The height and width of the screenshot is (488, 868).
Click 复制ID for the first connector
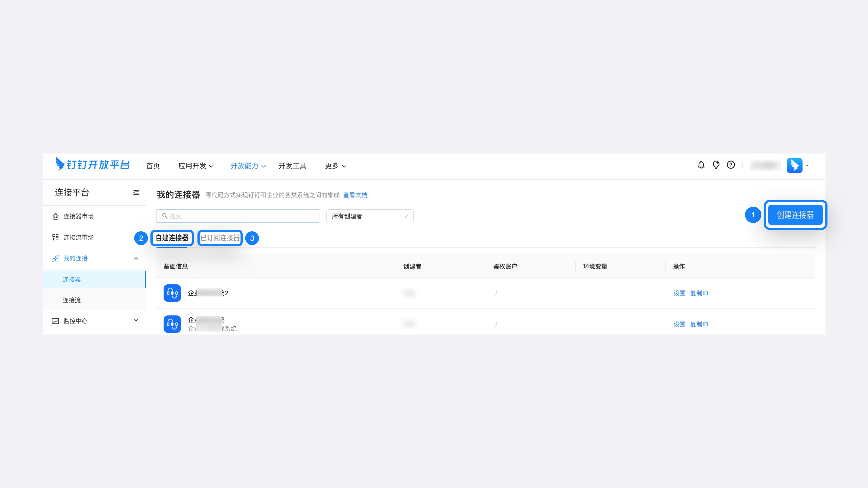[x=699, y=293]
